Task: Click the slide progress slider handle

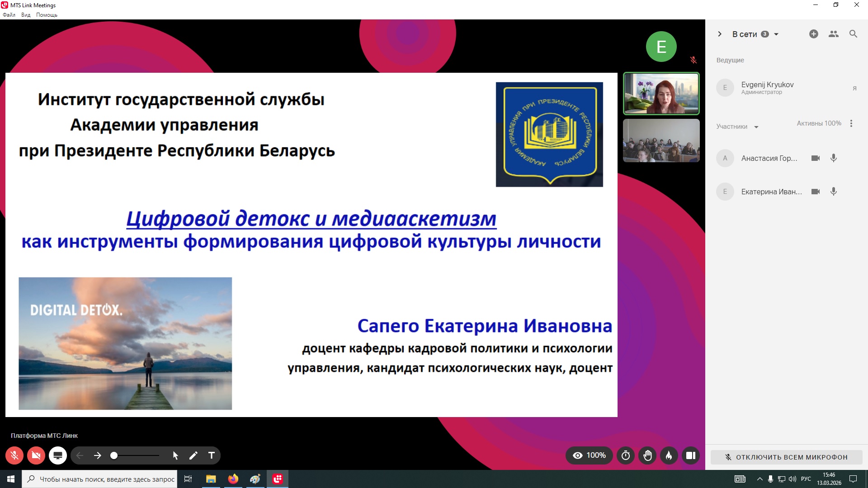Action: tap(114, 455)
